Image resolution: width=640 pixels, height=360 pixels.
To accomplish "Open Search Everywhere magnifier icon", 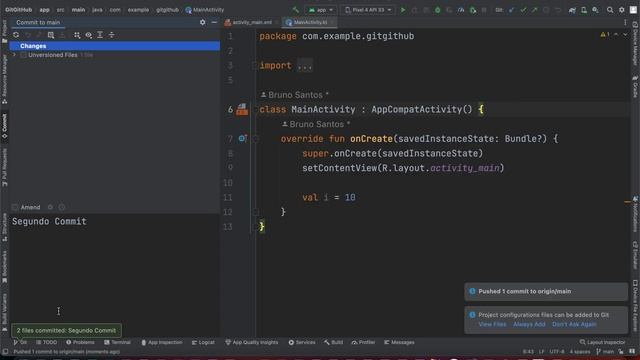I will [610, 10].
